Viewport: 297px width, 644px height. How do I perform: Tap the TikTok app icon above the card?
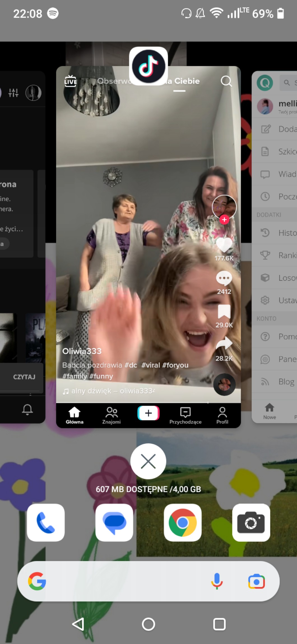148,66
